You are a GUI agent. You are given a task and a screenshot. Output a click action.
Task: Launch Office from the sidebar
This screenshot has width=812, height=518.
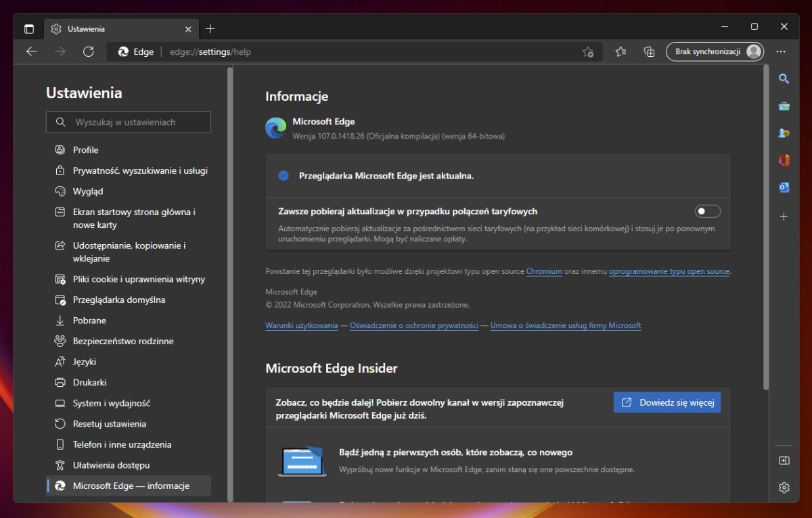point(784,160)
